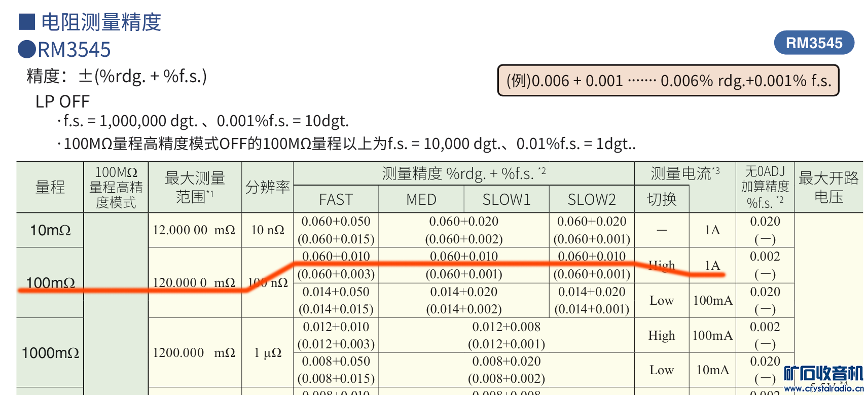The height and width of the screenshot is (395, 868).
Task: Click the "最大测量范围" column header
Action: (x=195, y=187)
